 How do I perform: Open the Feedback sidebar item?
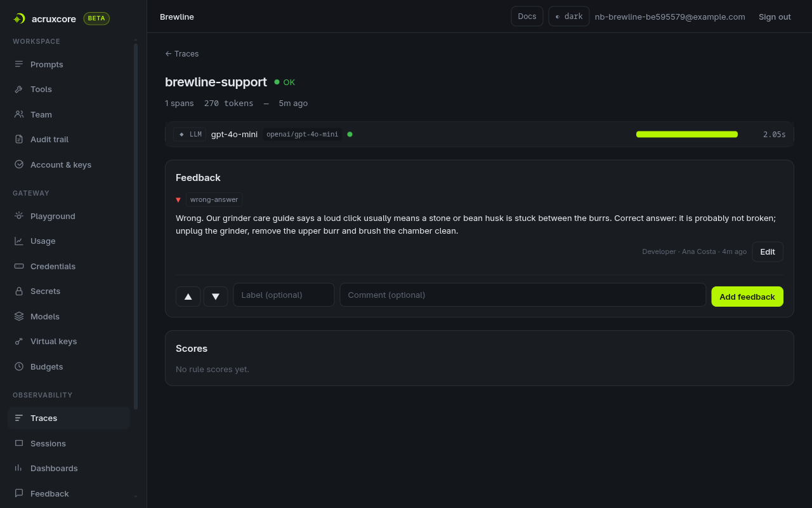[x=69, y=493]
